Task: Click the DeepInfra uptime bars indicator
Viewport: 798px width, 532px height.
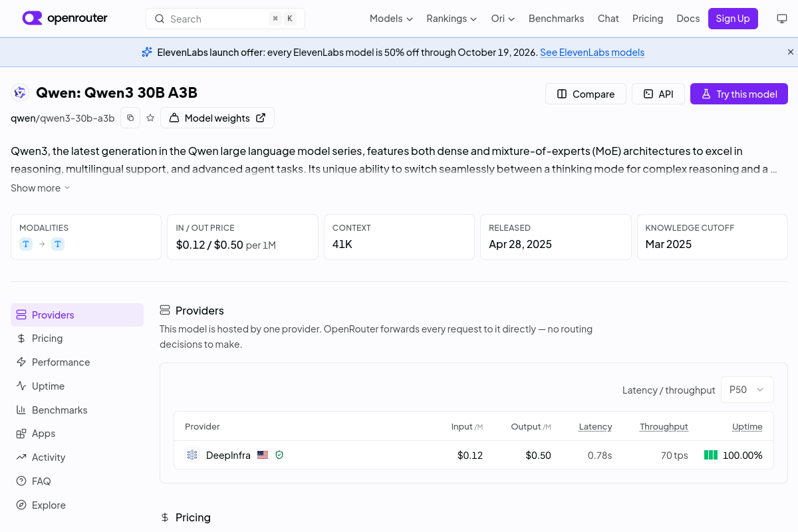Action: (711, 455)
